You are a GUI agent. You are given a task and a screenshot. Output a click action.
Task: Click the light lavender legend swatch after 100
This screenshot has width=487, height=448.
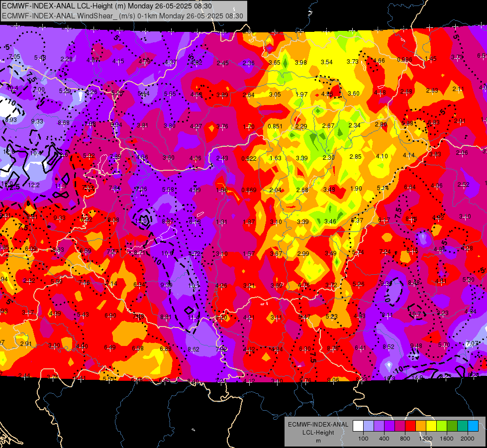tap(368, 426)
